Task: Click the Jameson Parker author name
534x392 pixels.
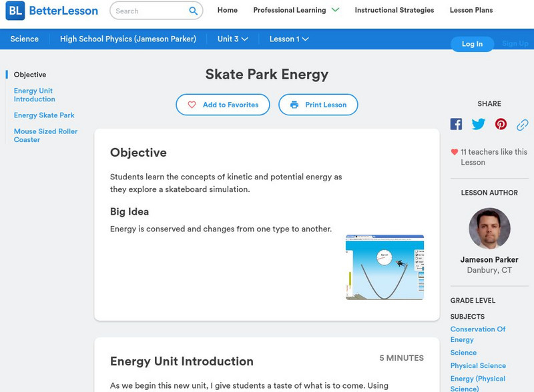Action: tap(489, 259)
